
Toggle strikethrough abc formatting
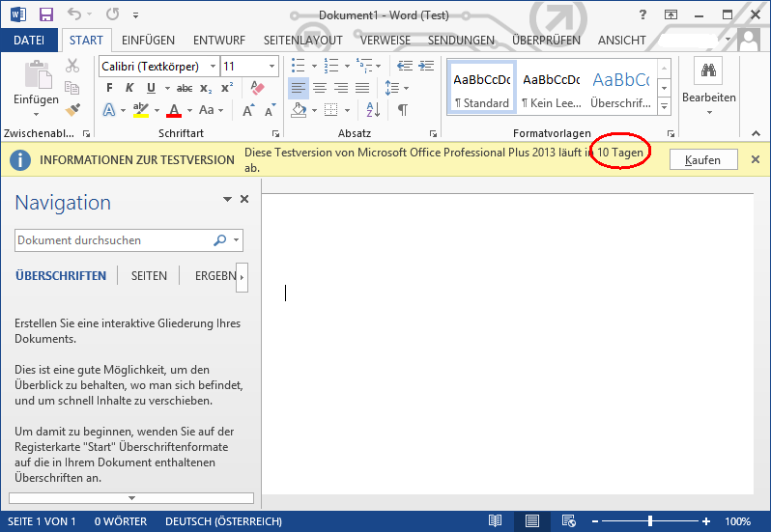tap(185, 89)
